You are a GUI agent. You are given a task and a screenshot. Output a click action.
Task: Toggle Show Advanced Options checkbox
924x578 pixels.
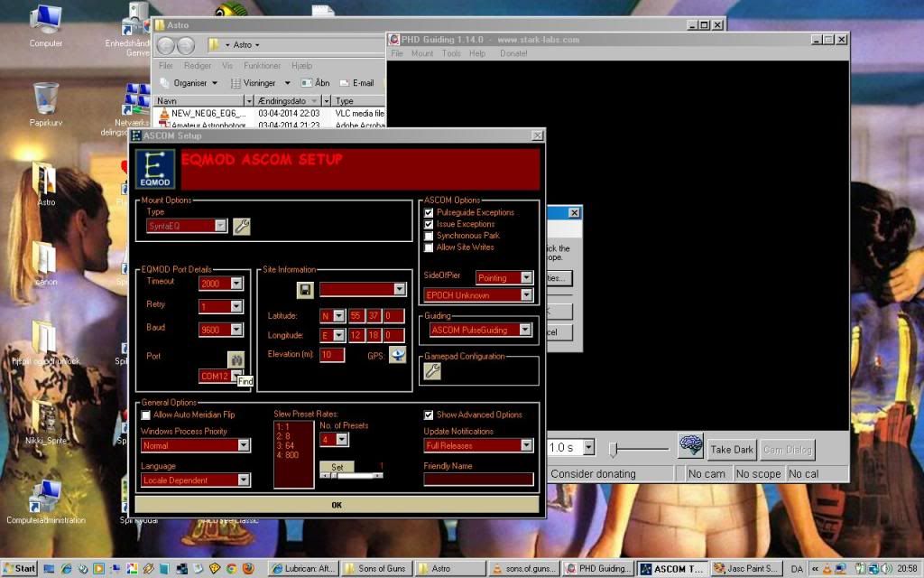[x=429, y=415]
